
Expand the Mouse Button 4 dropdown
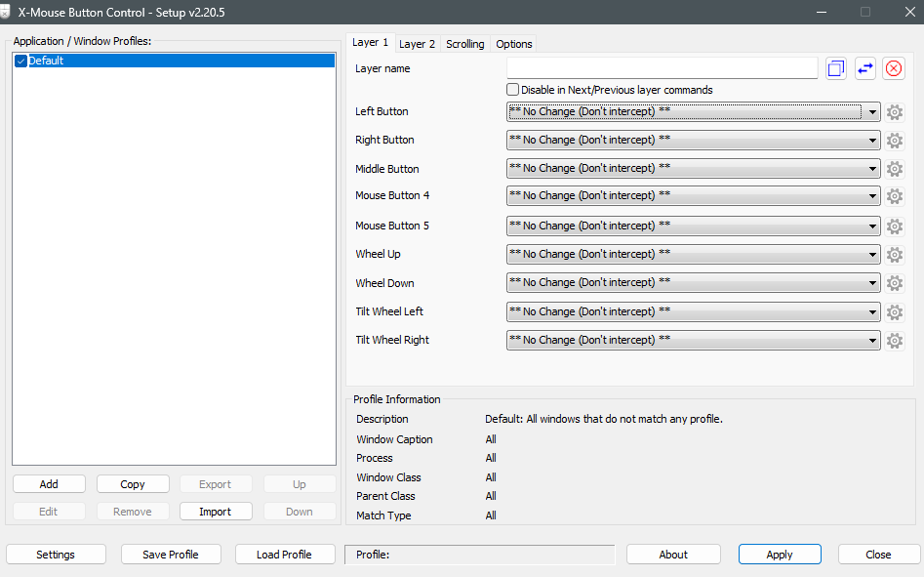pos(693,195)
